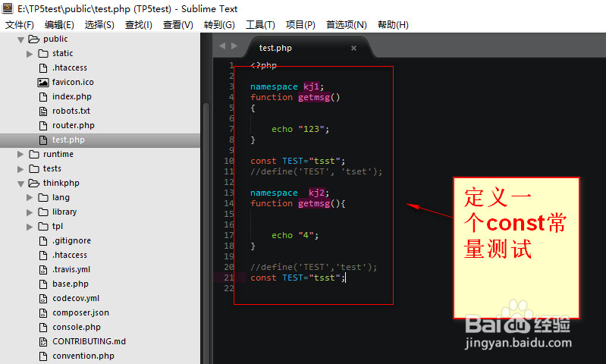The image size is (606, 364).
Task: Open the 查找(I) menu
Action: tap(138, 25)
